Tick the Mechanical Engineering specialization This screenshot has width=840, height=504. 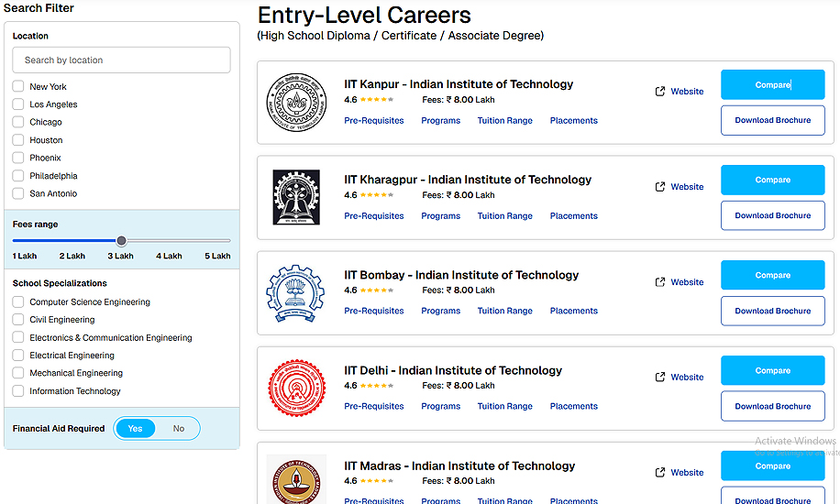[18, 373]
